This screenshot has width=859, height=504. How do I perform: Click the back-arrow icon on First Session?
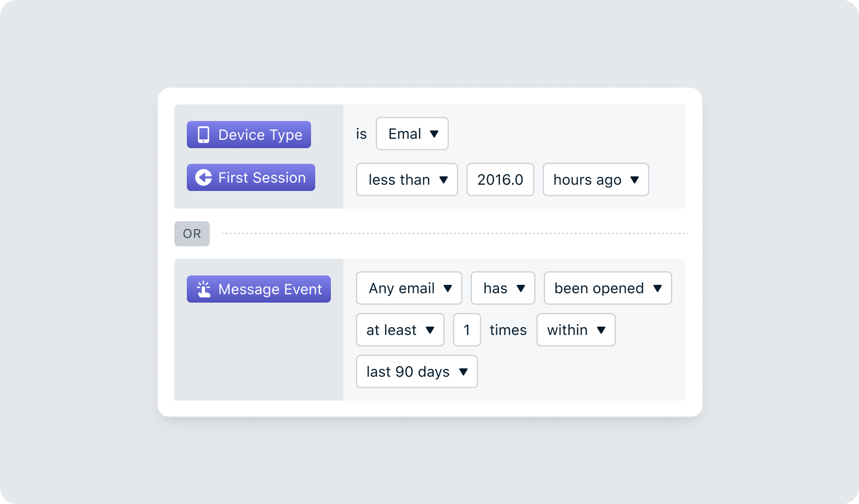[x=204, y=177]
